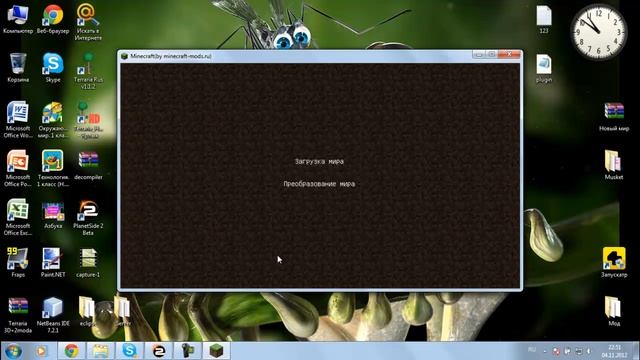Select the Musket folder icon
The image size is (640, 360).
[x=614, y=165]
